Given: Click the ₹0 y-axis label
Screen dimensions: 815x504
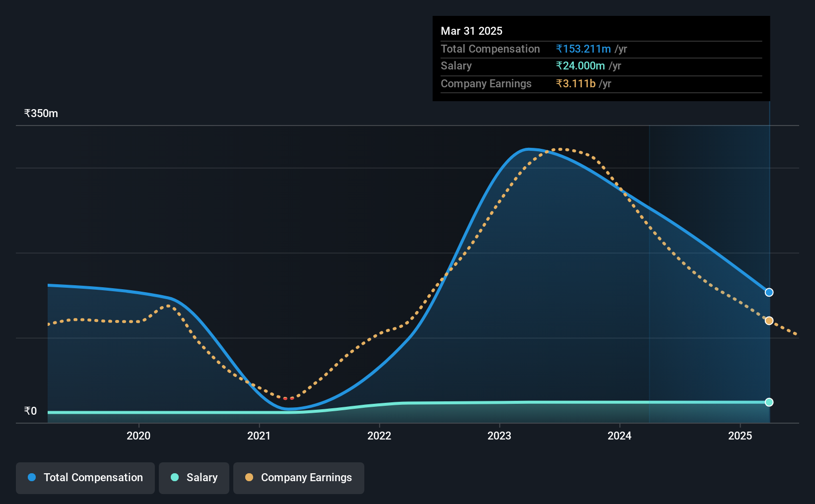Looking at the screenshot, I should [x=30, y=411].
